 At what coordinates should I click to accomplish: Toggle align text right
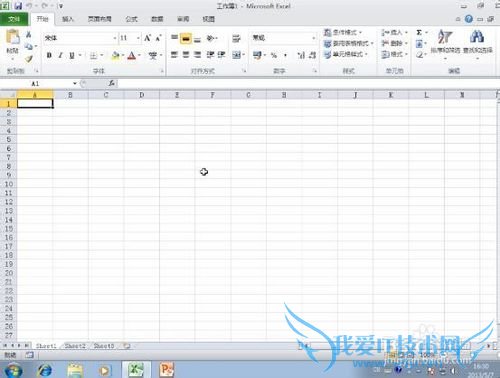tap(197, 54)
